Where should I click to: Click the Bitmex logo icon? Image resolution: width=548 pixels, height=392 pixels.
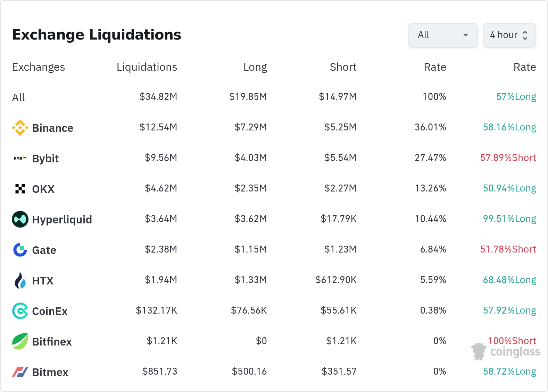[x=20, y=372]
